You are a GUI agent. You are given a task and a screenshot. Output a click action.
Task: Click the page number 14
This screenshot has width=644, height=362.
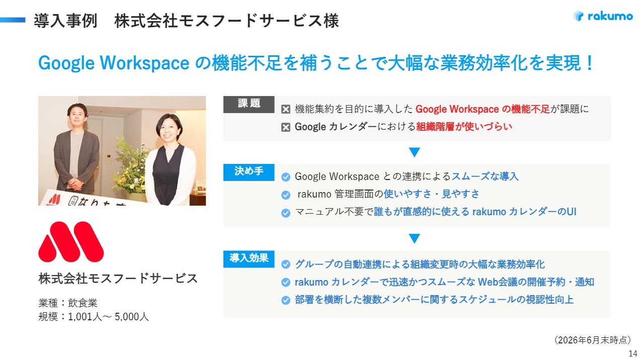633,353
